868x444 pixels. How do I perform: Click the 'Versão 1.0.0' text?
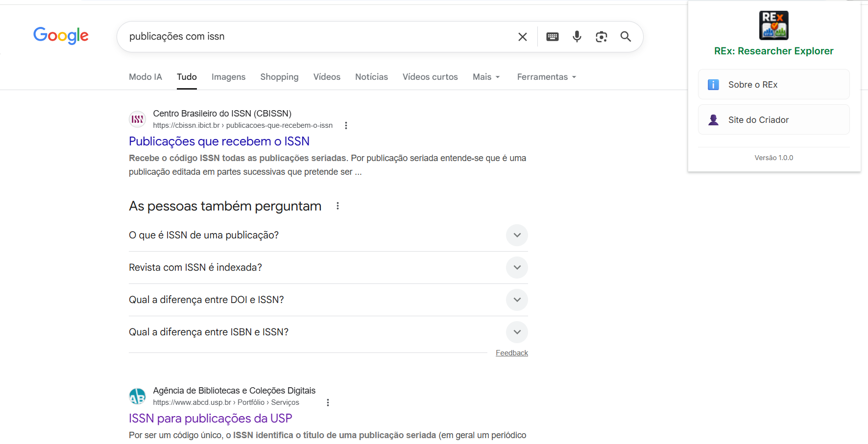pos(774,158)
